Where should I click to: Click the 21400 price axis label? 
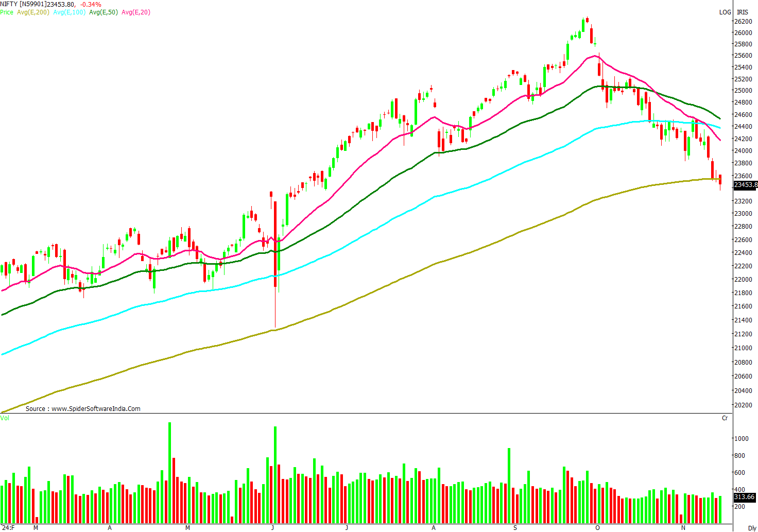tap(743, 320)
